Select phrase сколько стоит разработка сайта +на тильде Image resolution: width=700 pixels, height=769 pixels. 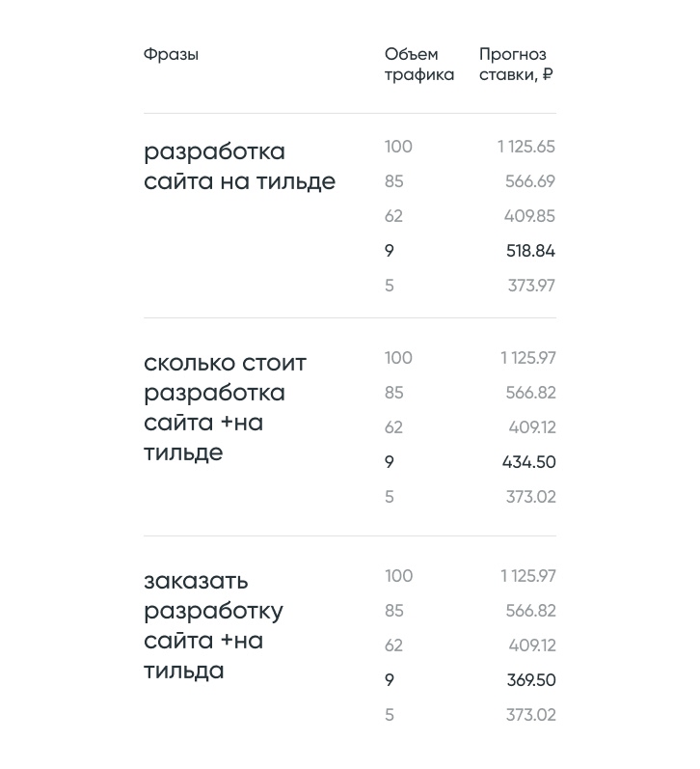225,408
